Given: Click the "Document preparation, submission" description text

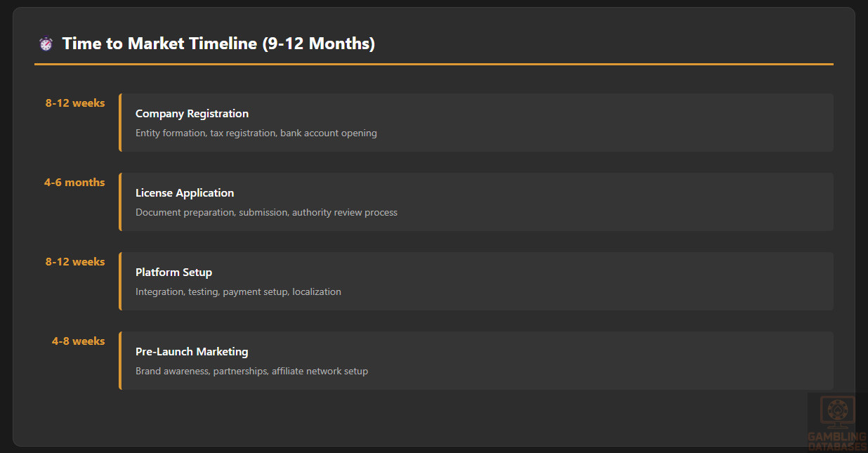Looking at the screenshot, I should tap(266, 213).
